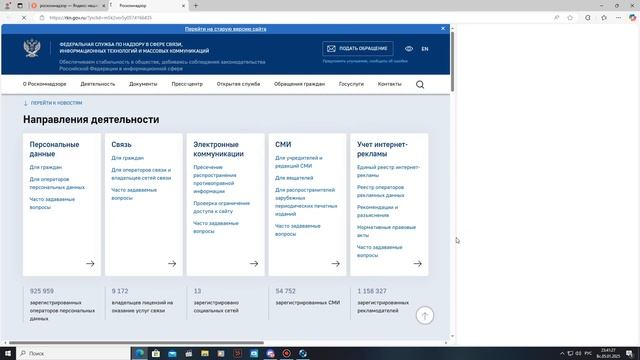
Task: Open Персональные данные card heading
Action: coord(54,149)
